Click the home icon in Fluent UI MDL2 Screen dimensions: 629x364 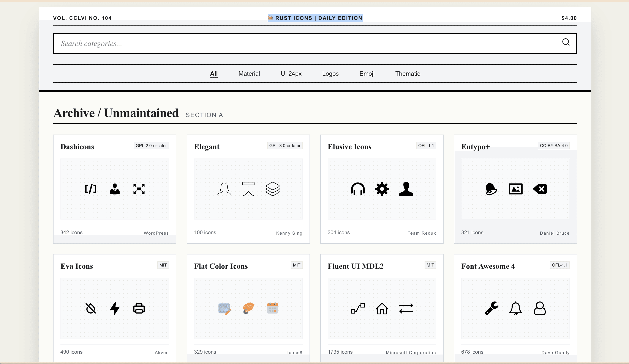[382, 308]
